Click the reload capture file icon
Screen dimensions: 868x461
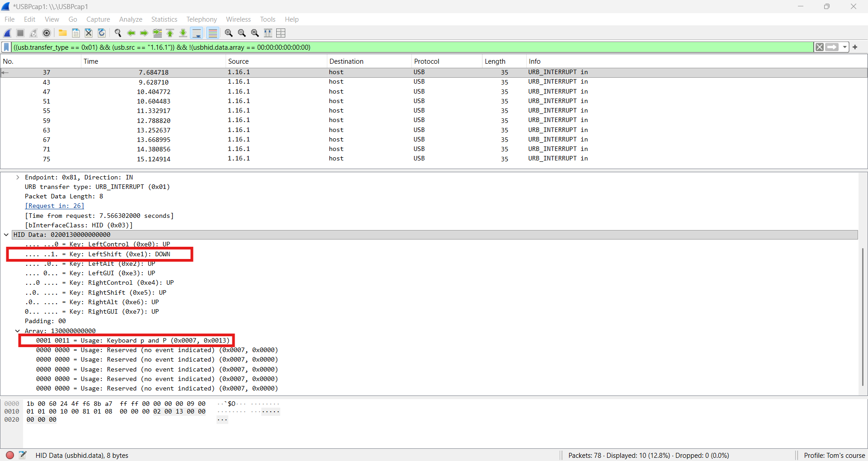(x=102, y=33)
